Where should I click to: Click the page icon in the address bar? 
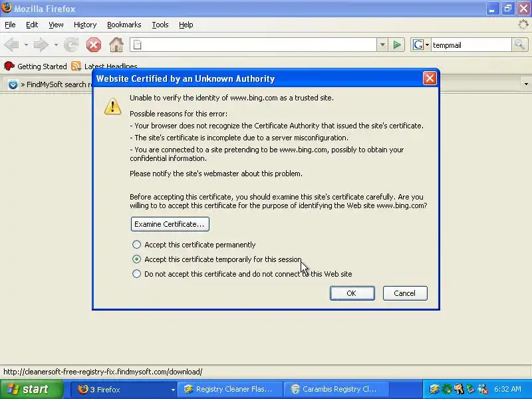138,45
